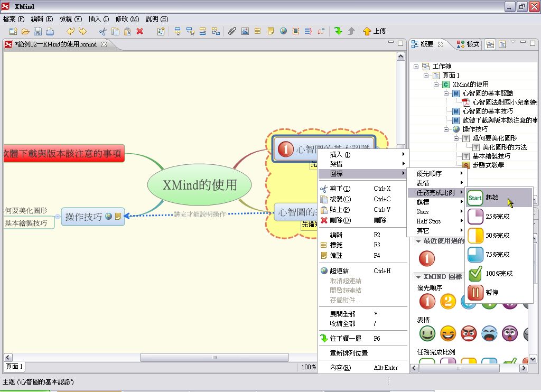Click the New workbook toolbar icon
Screen dimensions: 541x392
click(x=13, y=31)
